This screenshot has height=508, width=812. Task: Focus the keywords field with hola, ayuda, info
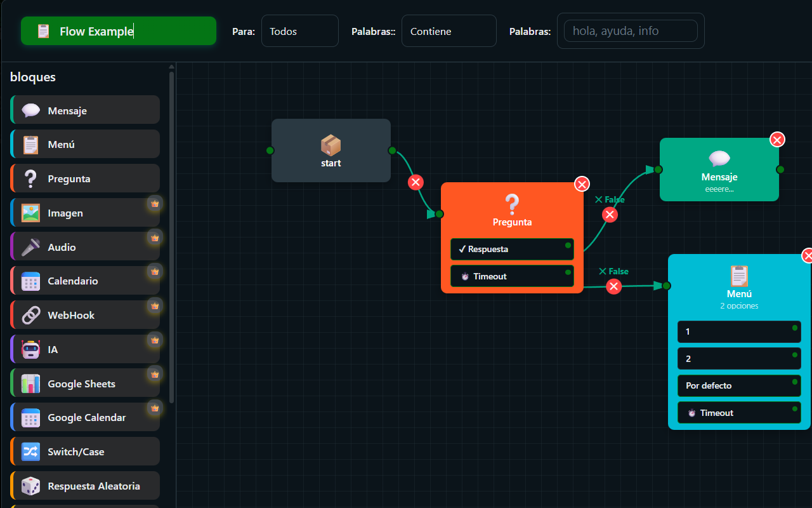tap(631, 30)
